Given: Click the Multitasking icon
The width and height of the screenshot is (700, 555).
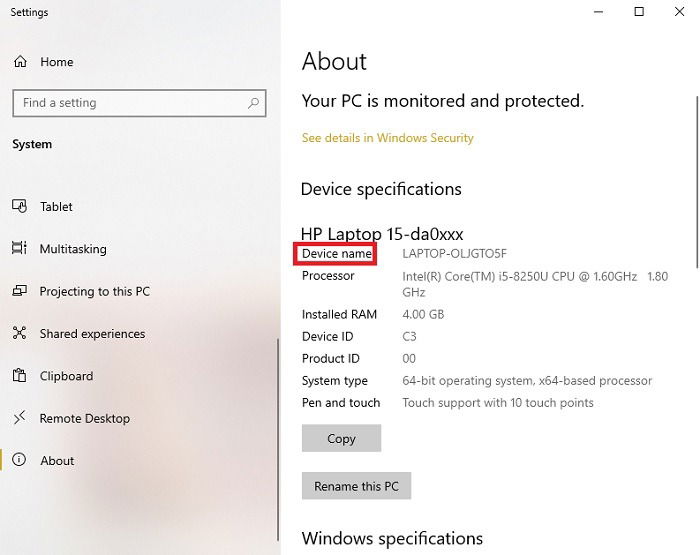Looking at the screenshot, I should click(x=19, y=248).
